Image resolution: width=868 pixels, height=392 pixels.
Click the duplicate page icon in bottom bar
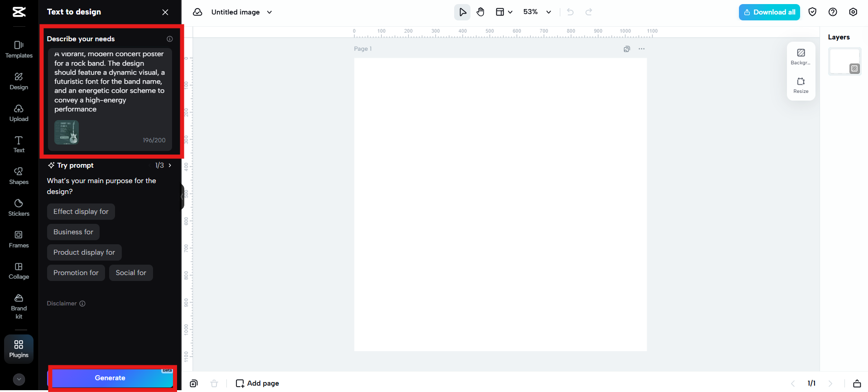(194, 383)
